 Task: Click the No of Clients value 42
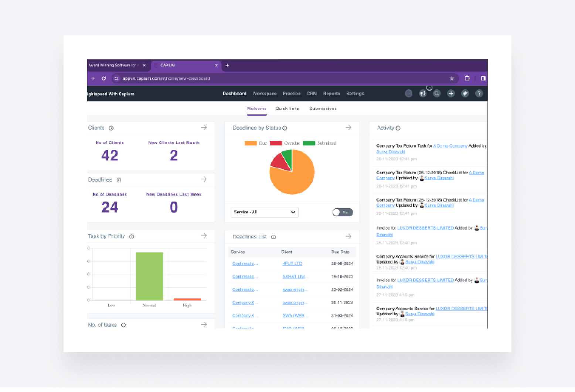pyautogui.click(x=110, y=155)
